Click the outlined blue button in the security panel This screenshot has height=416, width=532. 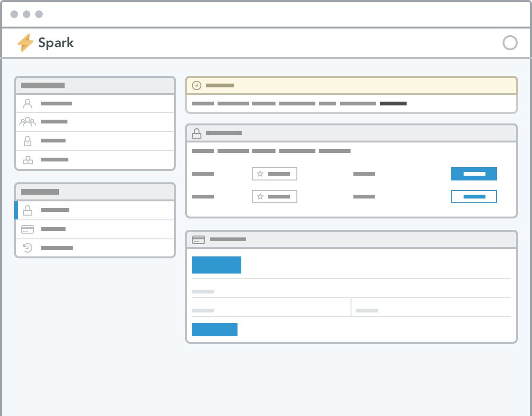(474, 196)
